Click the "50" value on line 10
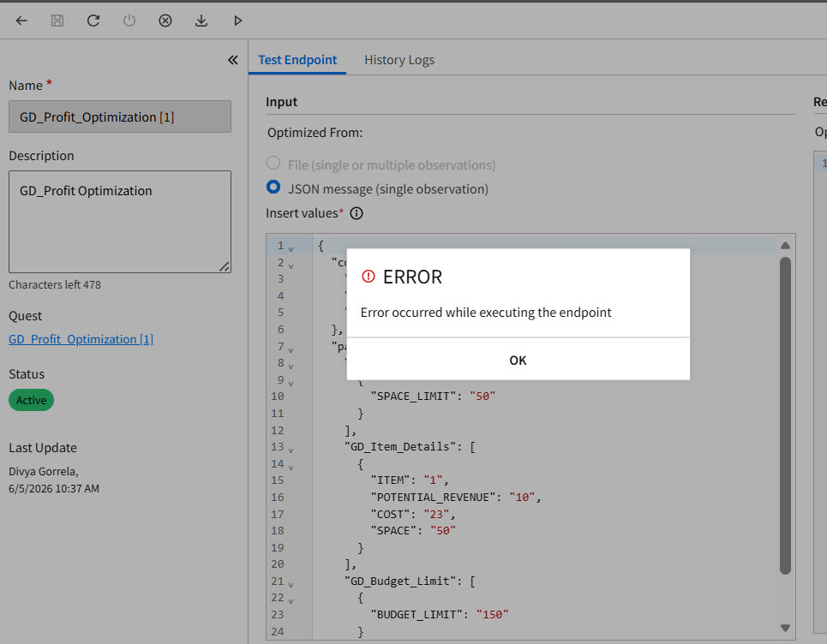Image resolution: width=827 pixels, height=644 pixels. [482, 397]
